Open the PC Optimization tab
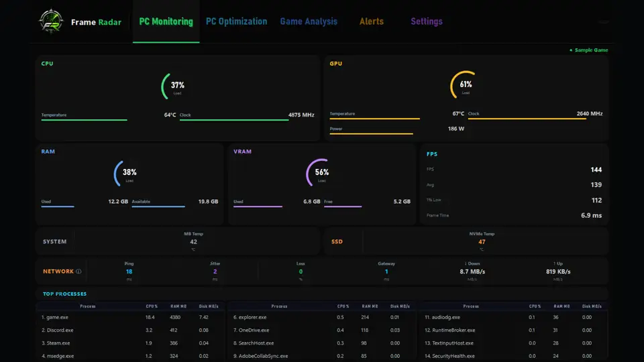 point(236,21)
